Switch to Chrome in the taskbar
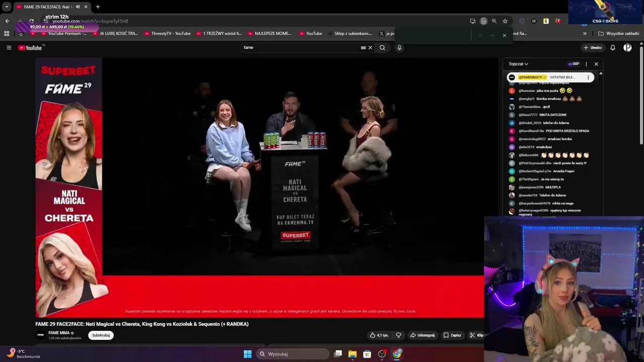644x362 pixels. click(397, 354)
